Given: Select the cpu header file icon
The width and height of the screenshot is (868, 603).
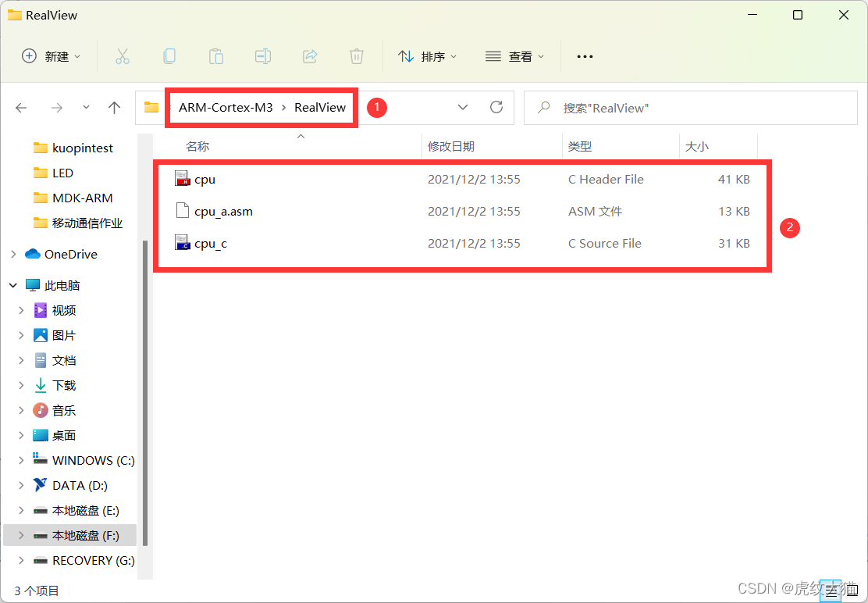Looking at the screenshot, I should tap(183, 179).
